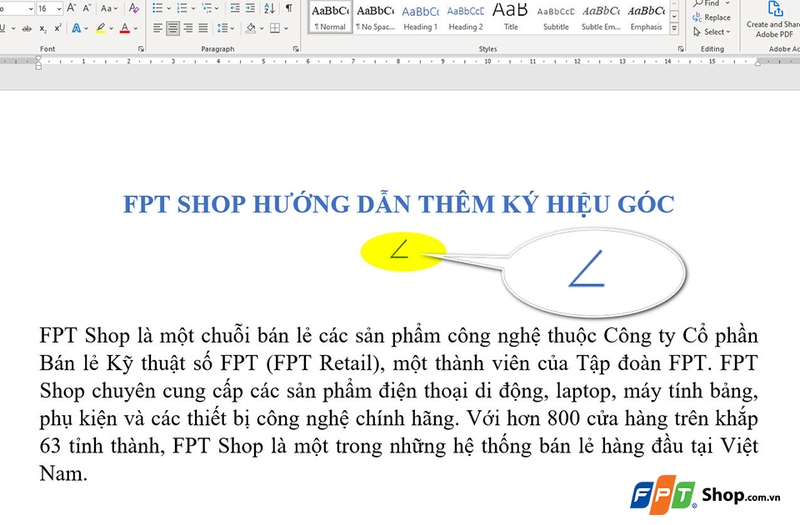Open the bullet style dropdown arrow

tap(169, 8)
